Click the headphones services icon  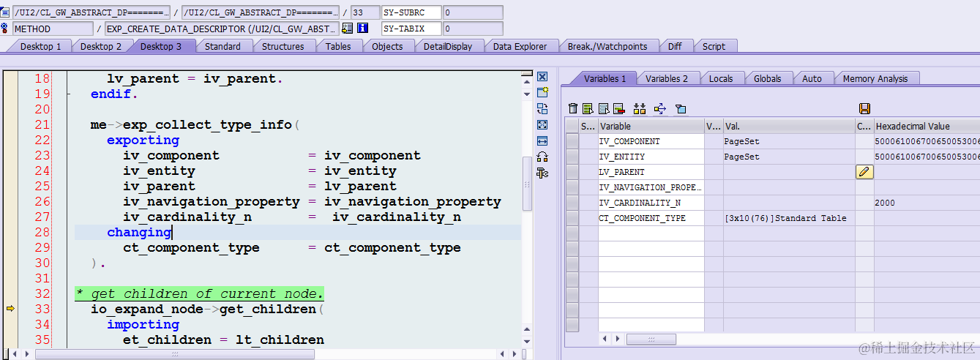(x=542, y=157)
